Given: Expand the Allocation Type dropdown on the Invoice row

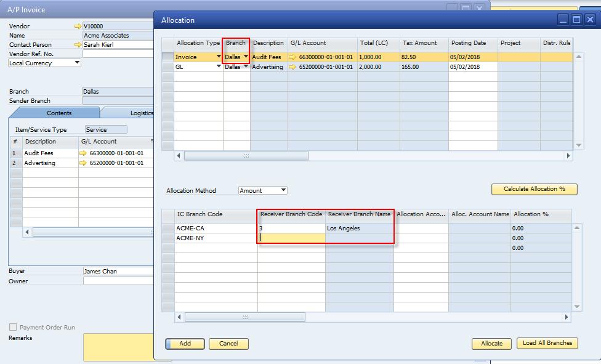Looking at the screenshot, I should point(219,57).
